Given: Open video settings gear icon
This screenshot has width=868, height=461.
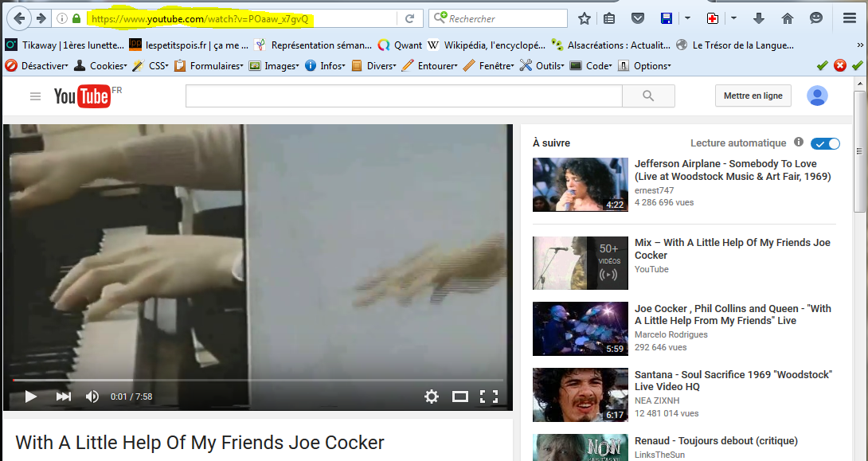Looking at the screenshot, I should click(x=432, y=396).
